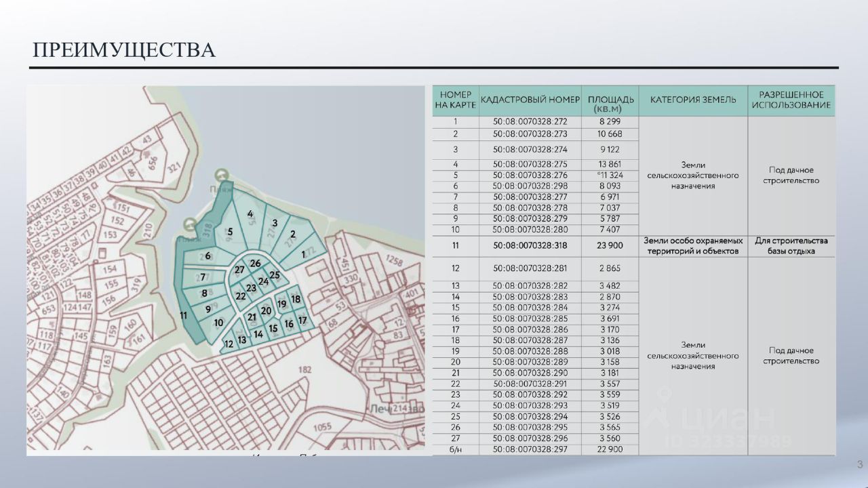Screen dimensions: 868x488
Task: Click the КАДАСТРОВЫЙ НОМЕР column header
Action: 530,100
